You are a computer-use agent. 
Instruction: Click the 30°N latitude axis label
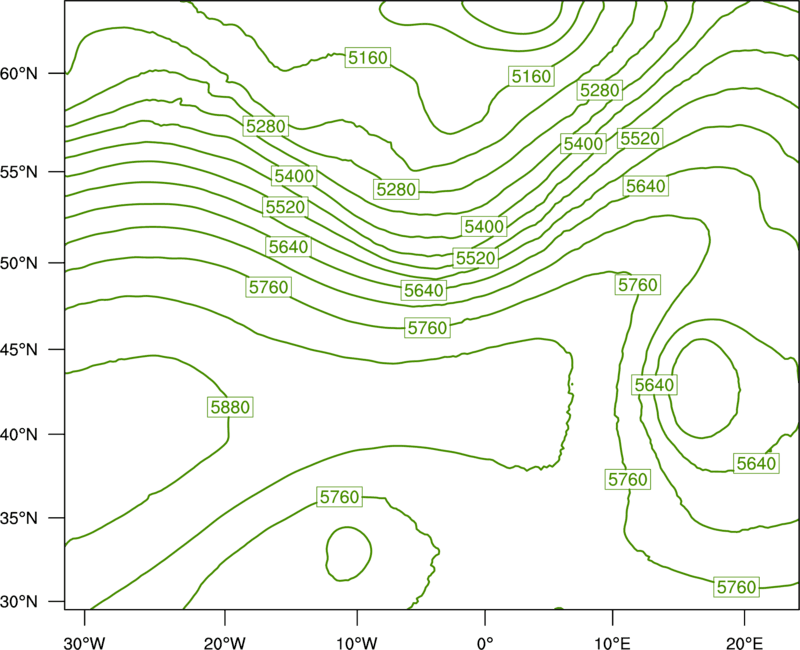tap(19, 602)
